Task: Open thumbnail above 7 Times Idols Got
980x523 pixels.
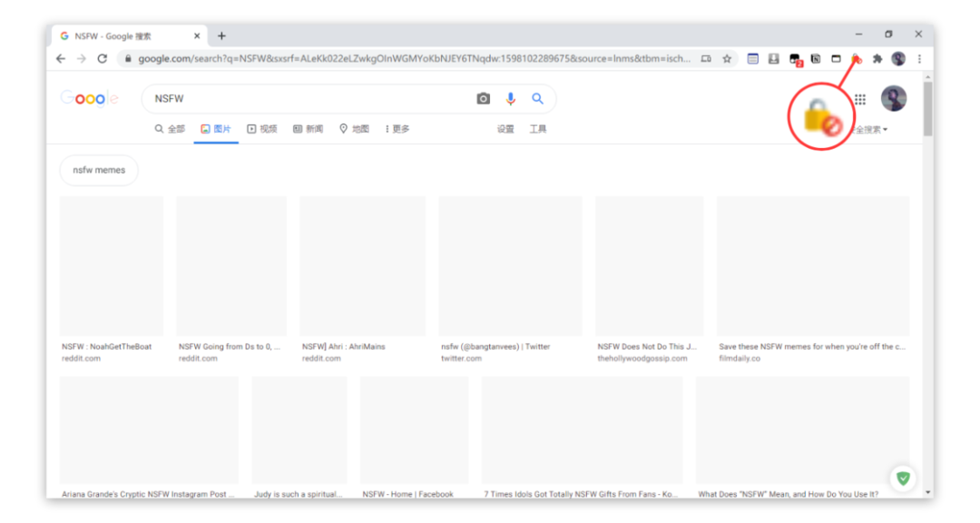Action: click(x=582, y=429)
